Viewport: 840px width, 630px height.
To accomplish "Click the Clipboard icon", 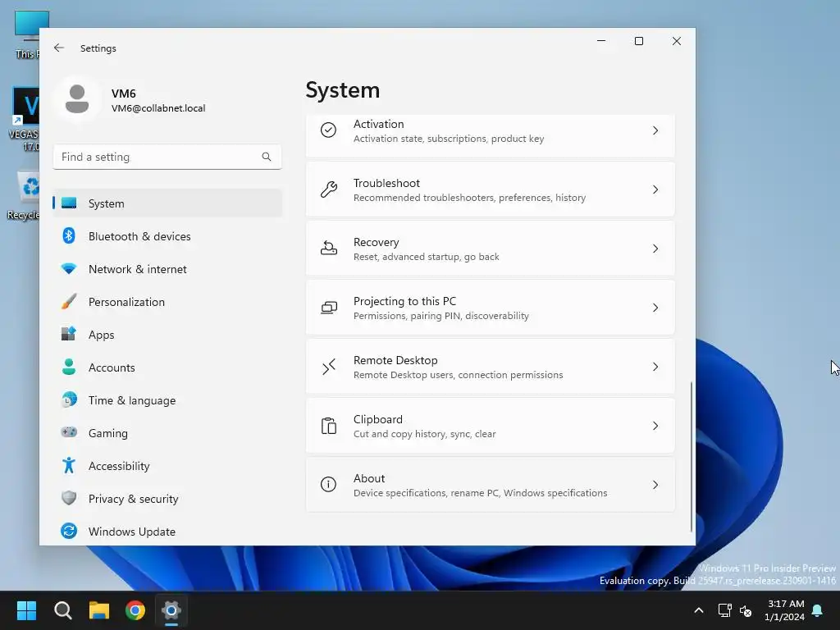I will [328, 426].
